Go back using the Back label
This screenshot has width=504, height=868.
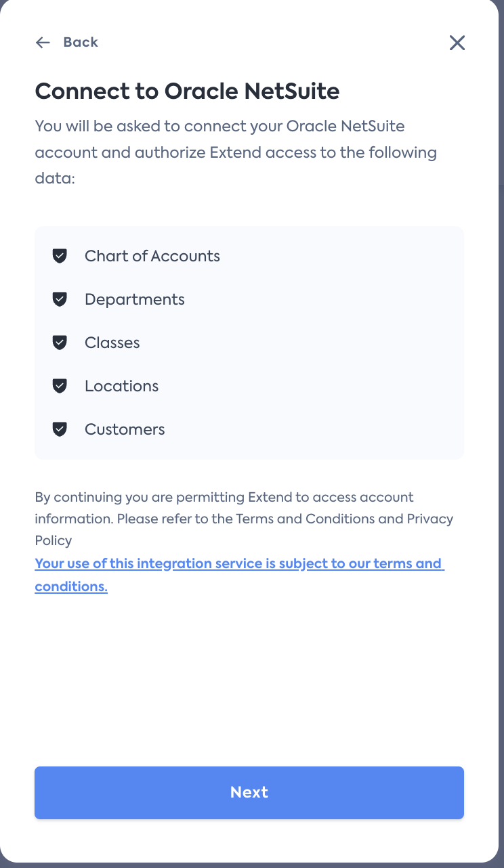pos(81,43)
